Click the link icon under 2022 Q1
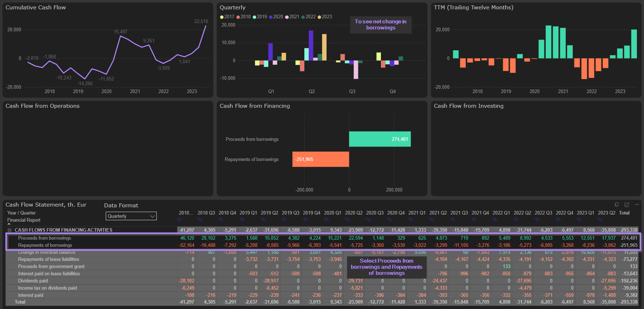 (495, 219)
